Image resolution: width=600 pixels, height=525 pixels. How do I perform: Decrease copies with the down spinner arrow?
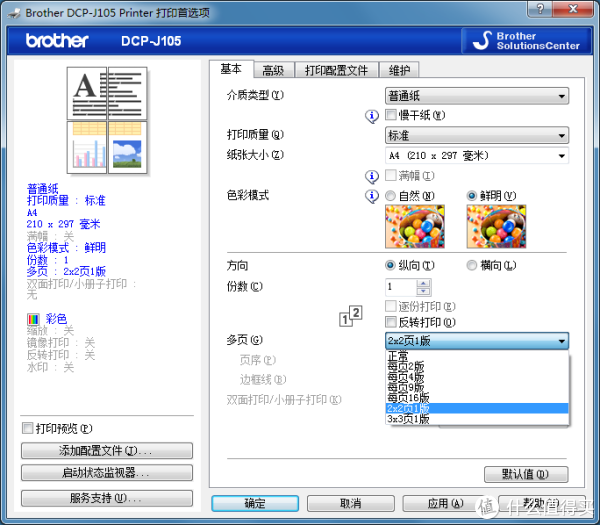(x=423, y=291)
